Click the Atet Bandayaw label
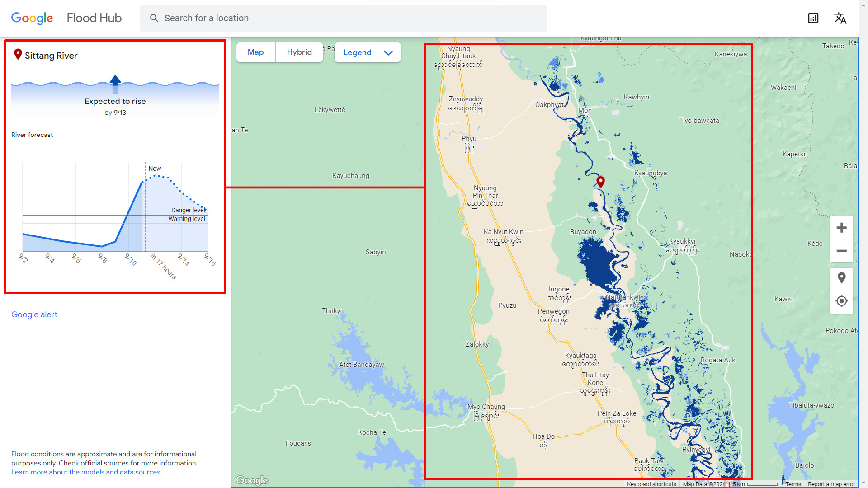Viewport: 868px width, 488px height. (x=362, y=365)
